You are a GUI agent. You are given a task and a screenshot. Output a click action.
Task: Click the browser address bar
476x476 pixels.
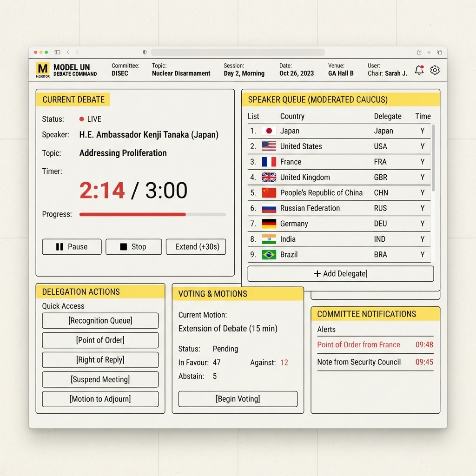click(238, 52)
